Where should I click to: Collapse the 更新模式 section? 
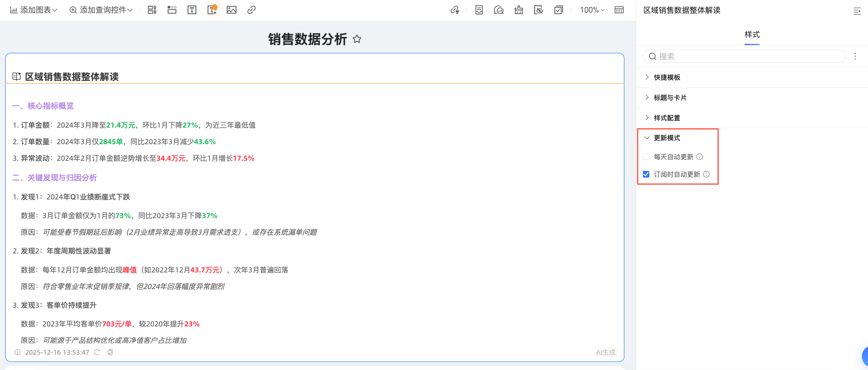tap(667, 138)
